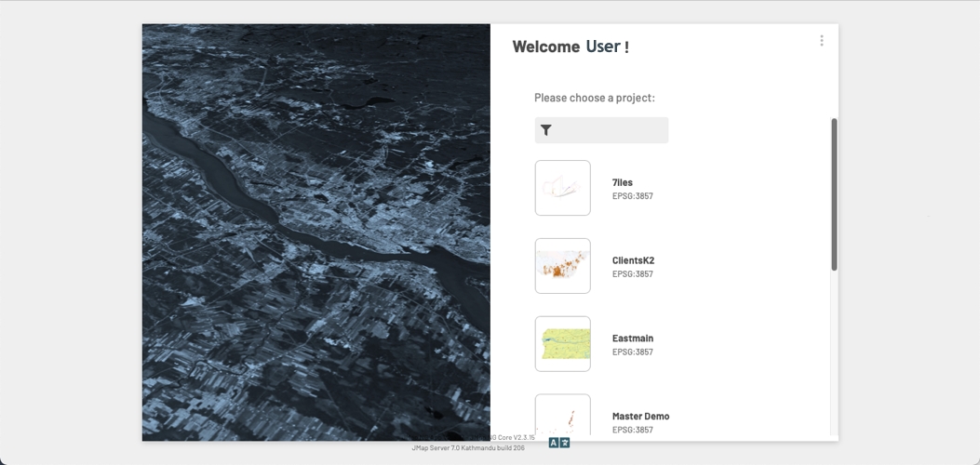Click the satellite imagery banner
980x465 pixels.
point(315,232)
